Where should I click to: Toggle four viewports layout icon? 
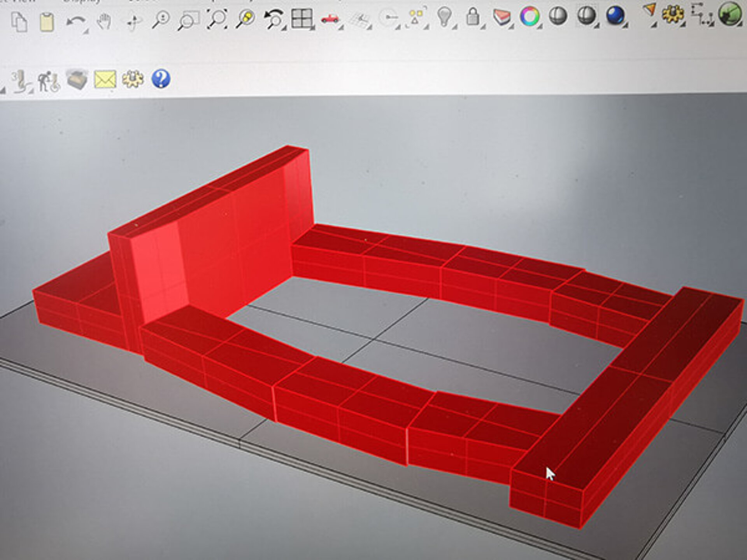pos(302,18)
